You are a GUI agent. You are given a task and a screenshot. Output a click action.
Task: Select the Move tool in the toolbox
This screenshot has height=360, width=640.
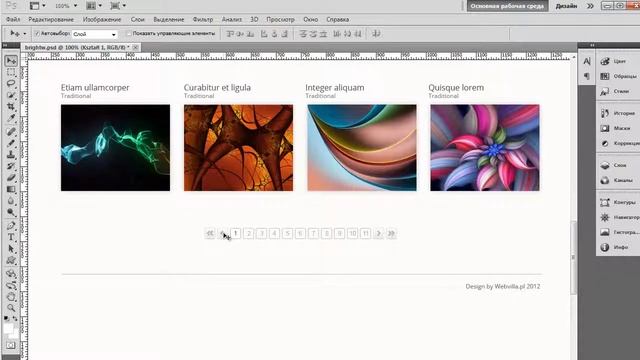pos(11,61)
